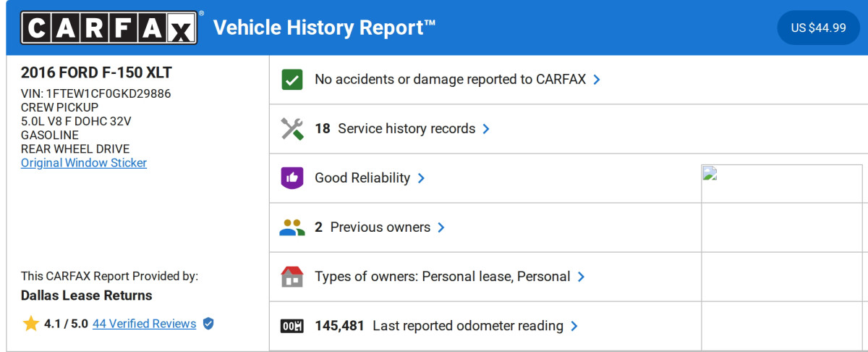Expand the Good Reliability chevron
Image resolution: width=868 pixels, height=352 pixels.
pyautogui.click(x=421, y=178)
